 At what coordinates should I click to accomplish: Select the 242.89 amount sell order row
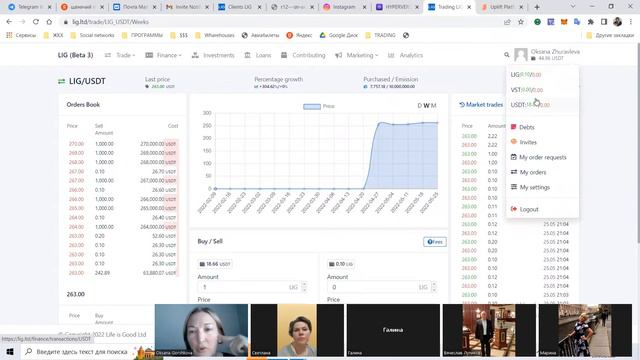pos(122,273)
